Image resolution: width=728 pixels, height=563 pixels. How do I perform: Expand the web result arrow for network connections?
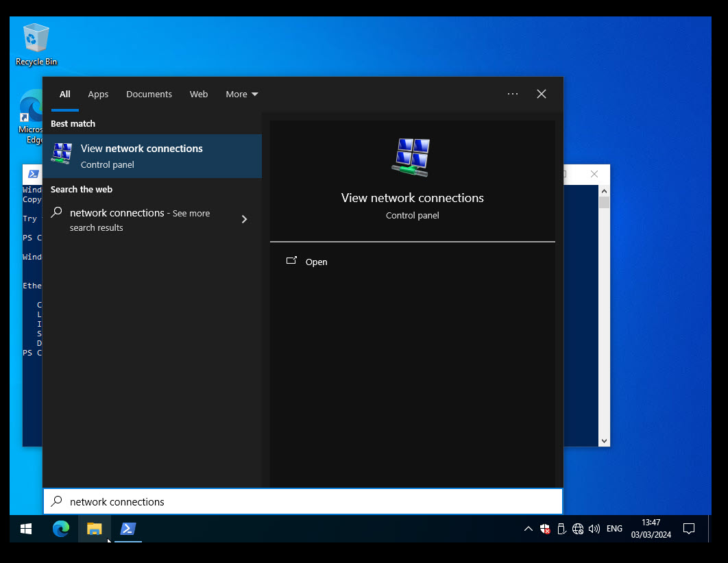[x=244, y=220]
